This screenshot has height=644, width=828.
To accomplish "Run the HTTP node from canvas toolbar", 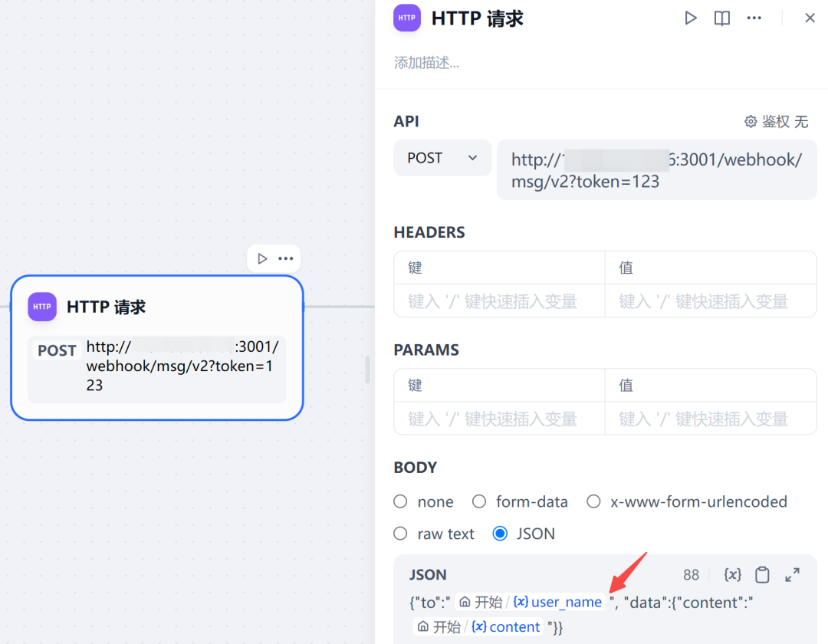I will point(262,258).
